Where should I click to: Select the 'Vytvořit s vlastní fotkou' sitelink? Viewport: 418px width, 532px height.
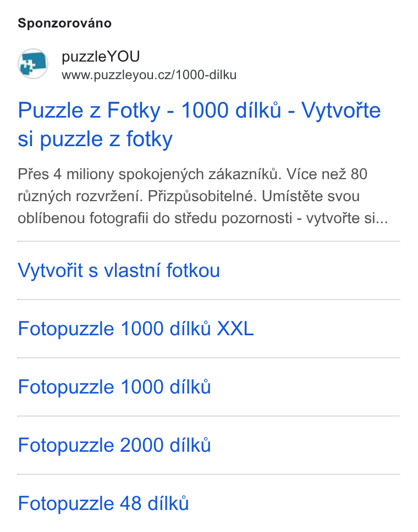click(x=119, y=270)
